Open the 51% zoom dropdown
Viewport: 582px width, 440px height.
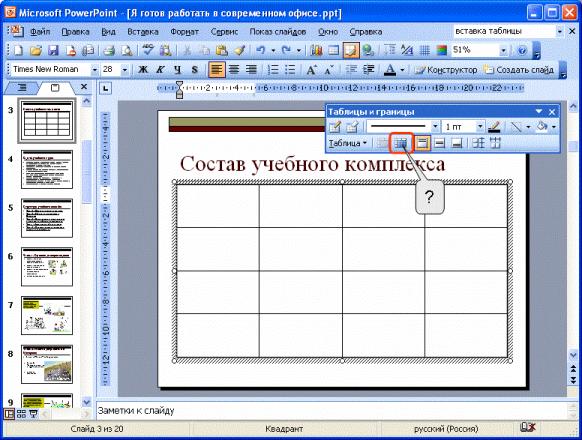click(x=503, y=50)
